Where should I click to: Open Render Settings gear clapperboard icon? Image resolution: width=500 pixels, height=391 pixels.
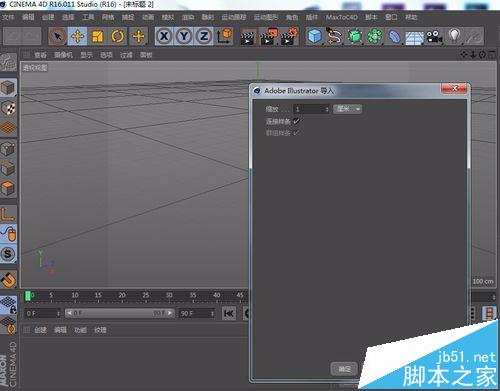pos(289,37)
